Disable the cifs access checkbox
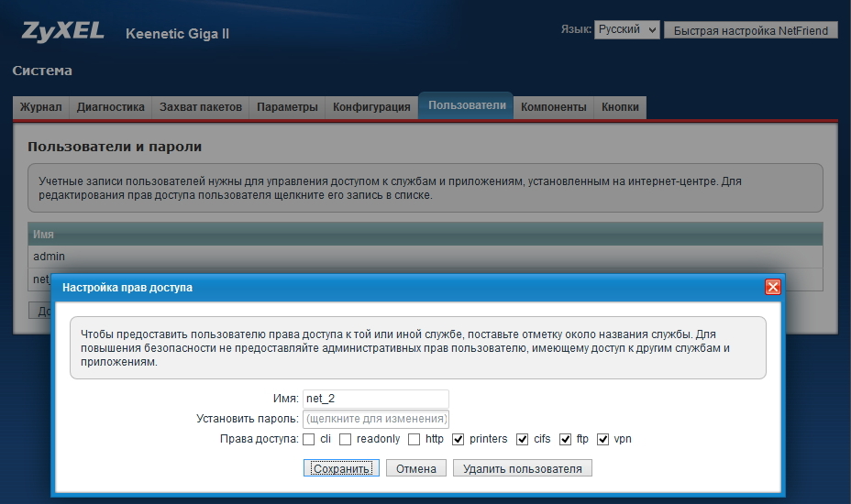Screen dimensions: 851x504 523,440
